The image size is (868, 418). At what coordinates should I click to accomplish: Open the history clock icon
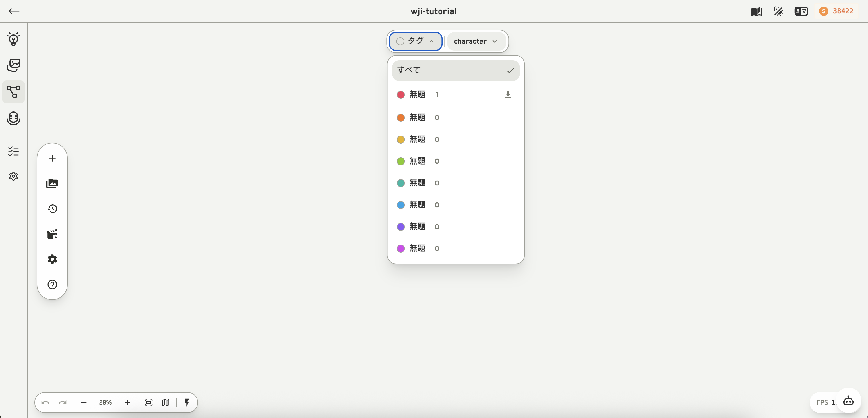coord(52,209)
